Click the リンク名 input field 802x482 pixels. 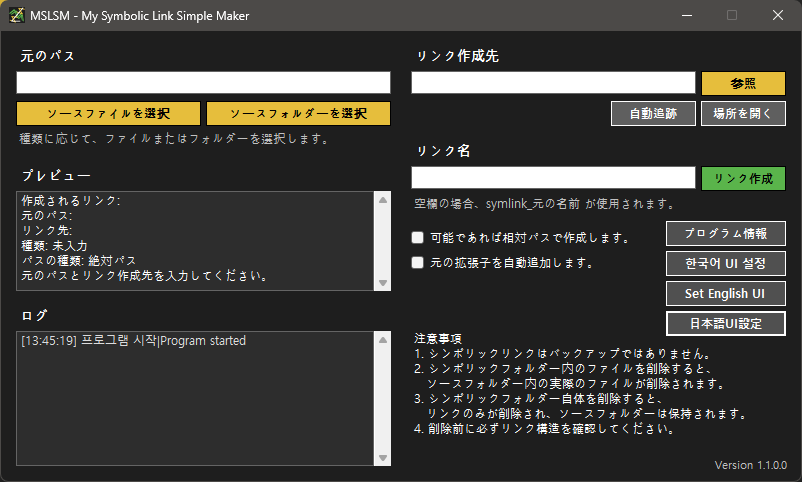(553, 178)
